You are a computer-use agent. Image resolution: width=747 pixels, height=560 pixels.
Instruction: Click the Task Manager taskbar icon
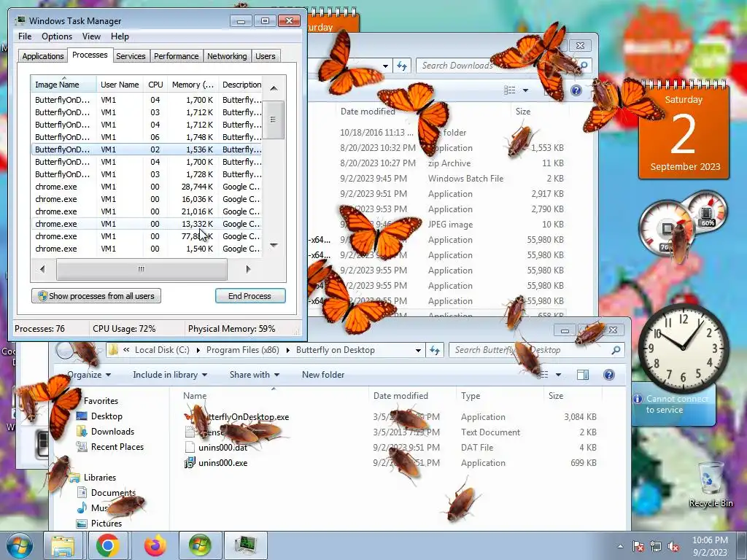pyautogui.click(x=246, y=545)
